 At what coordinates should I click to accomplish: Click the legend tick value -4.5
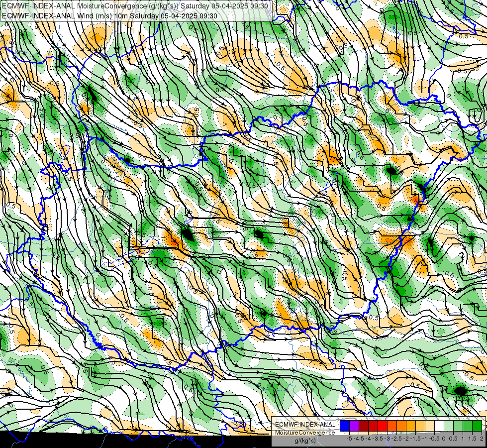click(x=359, y=439)
